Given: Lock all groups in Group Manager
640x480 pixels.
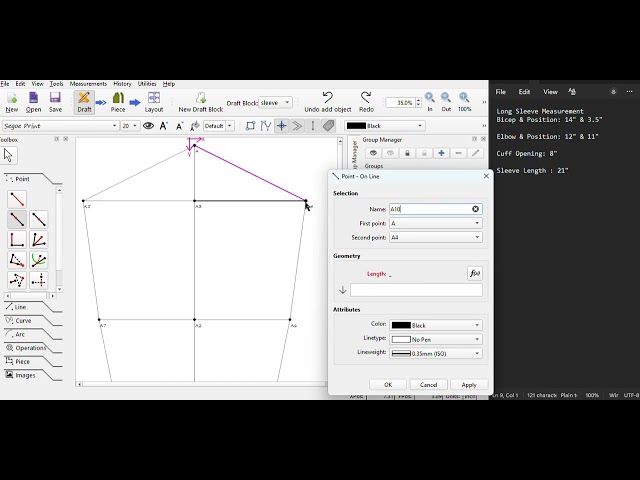Looking at the screenshot, I should (x=407, y=153).
